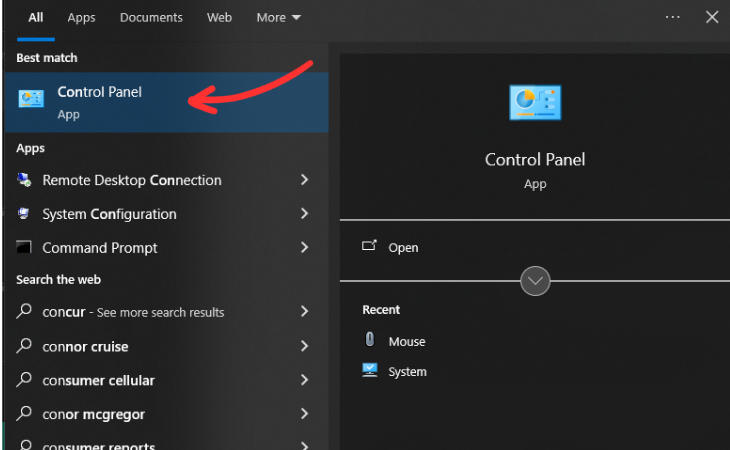
Task: Switch to the Apps tab
Action: coord(81,18)
